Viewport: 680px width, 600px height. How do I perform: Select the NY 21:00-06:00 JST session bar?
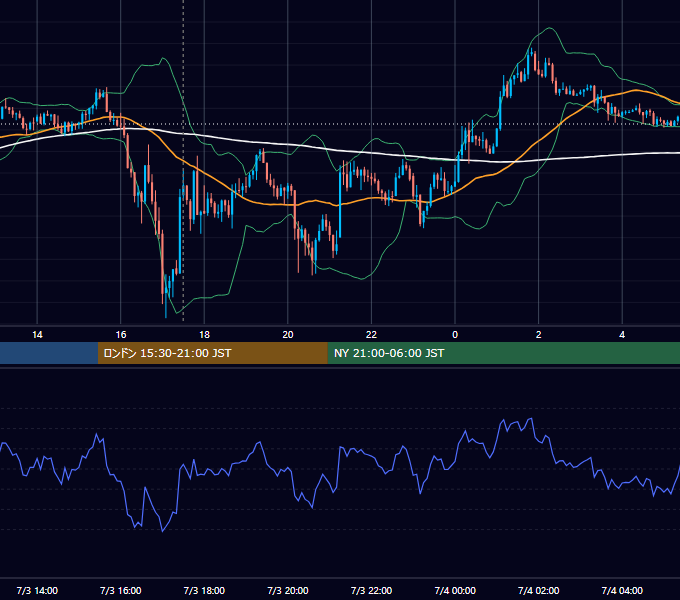coord(503,353)
